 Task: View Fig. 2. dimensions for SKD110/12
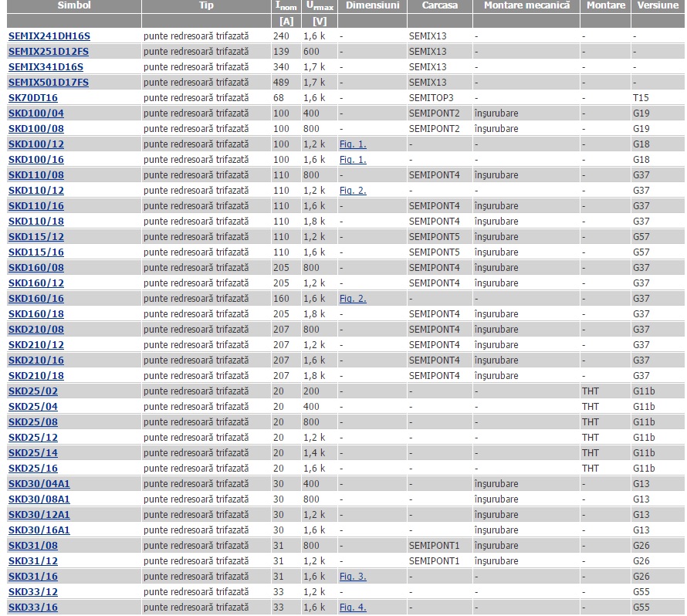pyautogui.click(x=353, y=191)
